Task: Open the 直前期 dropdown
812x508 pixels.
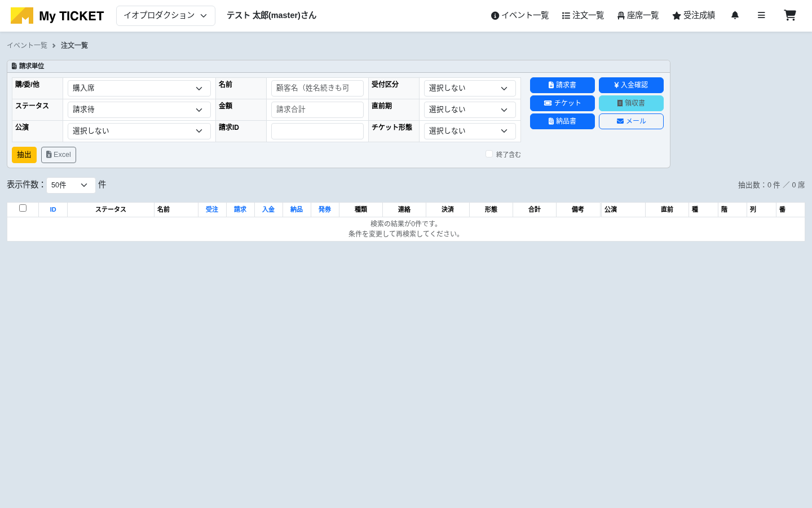Action: point(470,110)
